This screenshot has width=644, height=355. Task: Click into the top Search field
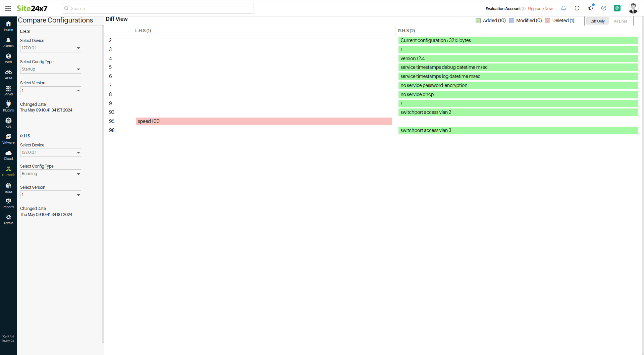click(x=158, y=8)
